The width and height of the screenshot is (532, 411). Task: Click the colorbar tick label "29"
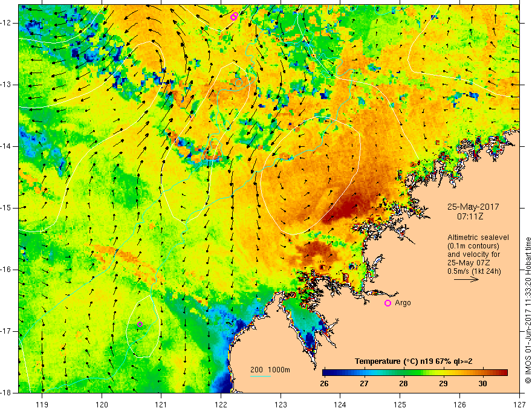pyautogui.click(x=443, y=384)
